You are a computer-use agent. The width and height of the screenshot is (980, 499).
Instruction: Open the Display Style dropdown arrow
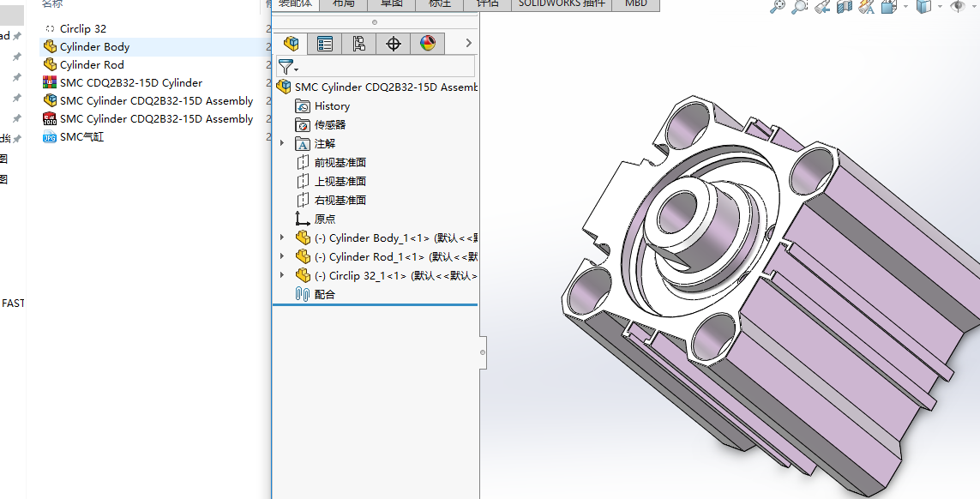(x=940, y=6)
